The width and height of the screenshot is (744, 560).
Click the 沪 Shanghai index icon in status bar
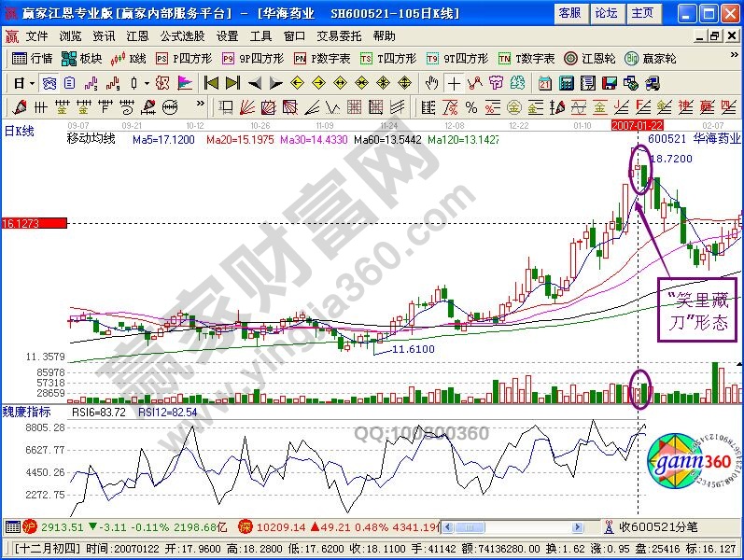[30, 526]
